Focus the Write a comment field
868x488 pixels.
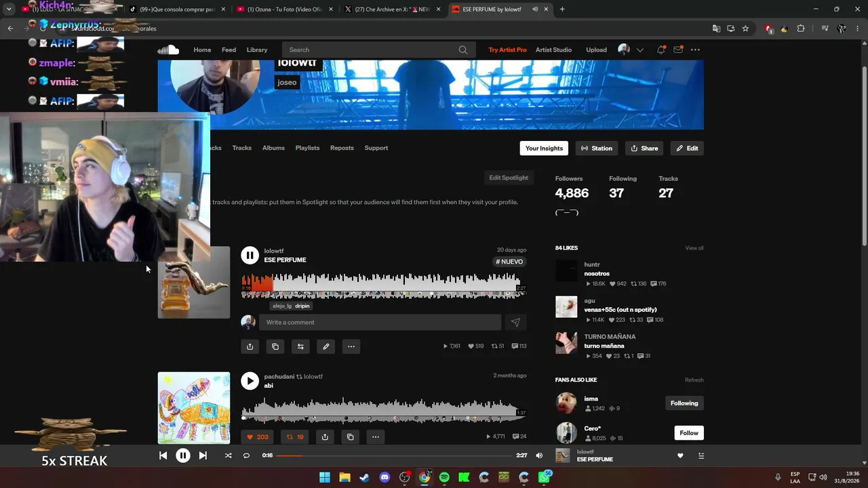click(x=380, y=323)
